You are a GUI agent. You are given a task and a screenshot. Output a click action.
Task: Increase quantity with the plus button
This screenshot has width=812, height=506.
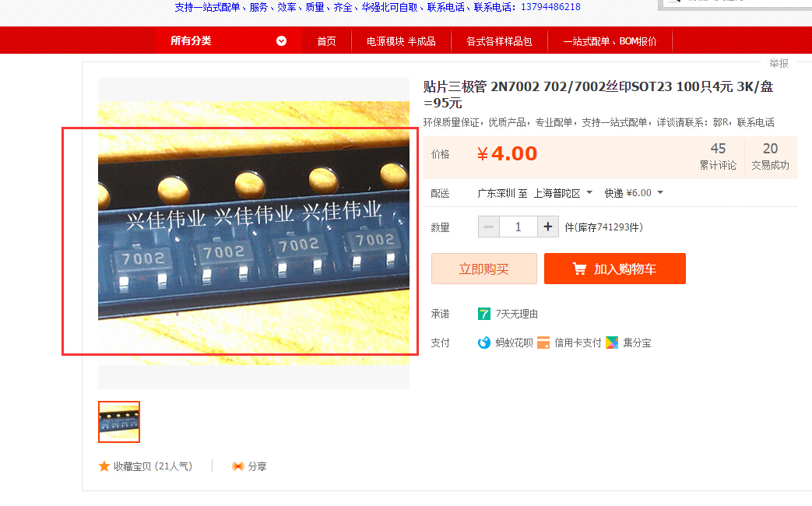pyautogui.click(x=548, y=227)
